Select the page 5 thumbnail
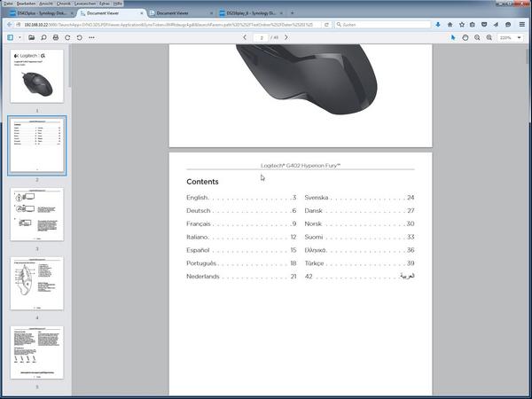This screenshot has width=532, height=399. pos(37,353)
